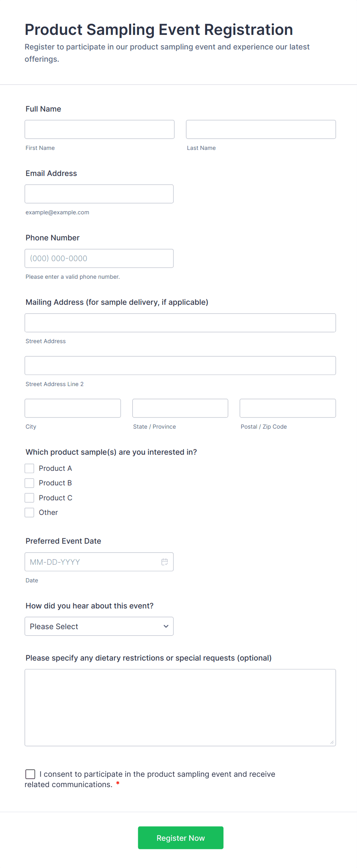
Task: Click the Last Name input field
Action: pyautogui.click(x=261, y=129)
